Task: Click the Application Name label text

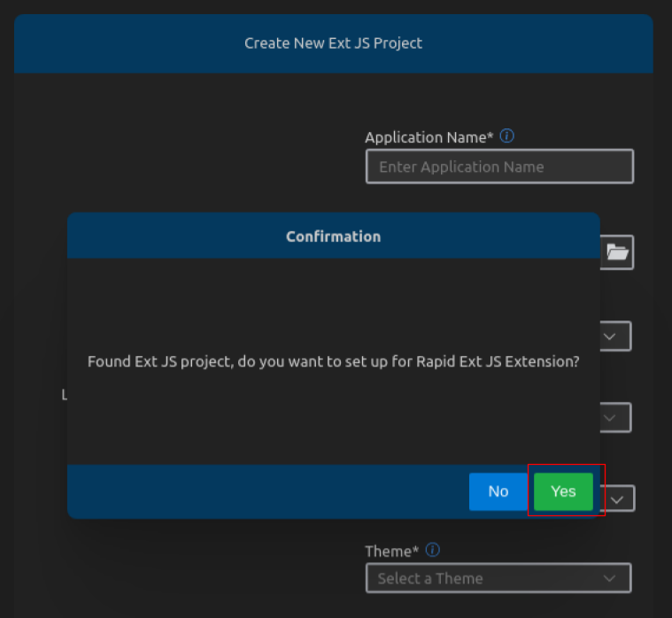Action: point(429,137)
